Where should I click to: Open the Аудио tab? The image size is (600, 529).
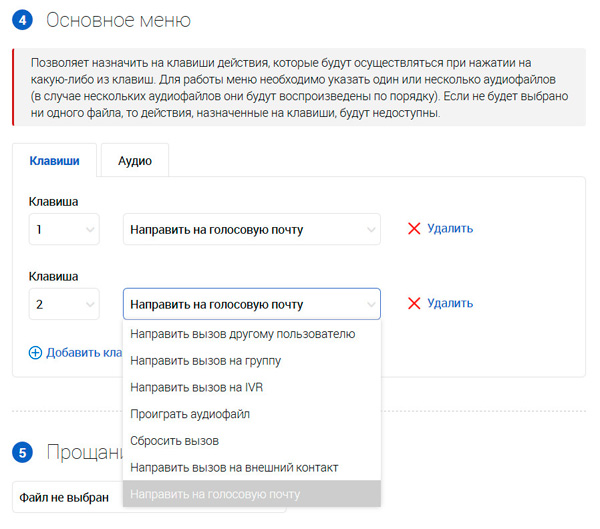pos(135,161)
